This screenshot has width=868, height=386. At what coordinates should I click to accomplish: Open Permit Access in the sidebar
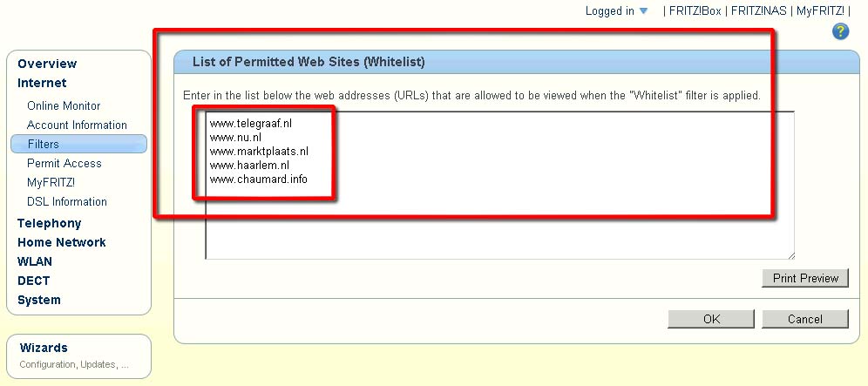click(64, 163)
